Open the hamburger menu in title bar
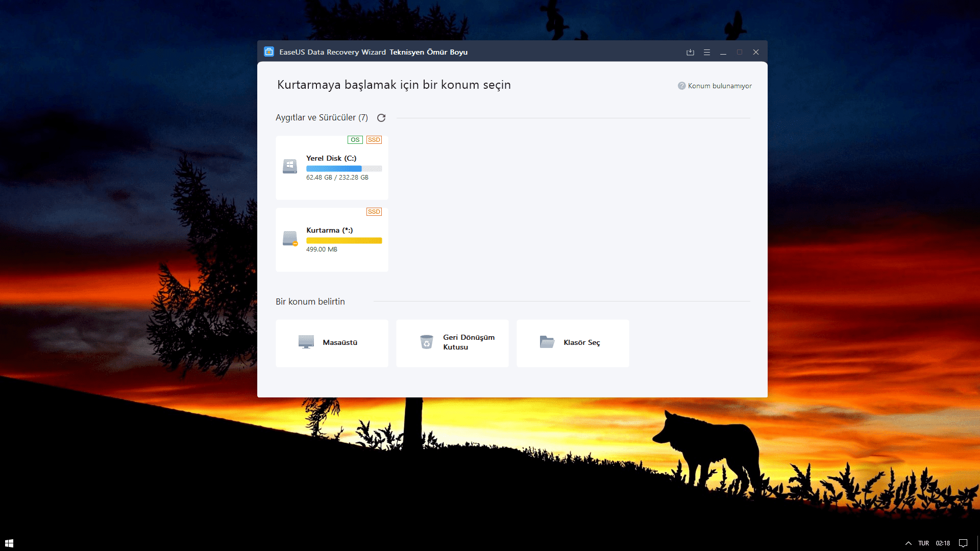Viewport: 980px width, 551px height. coord(707,52)
